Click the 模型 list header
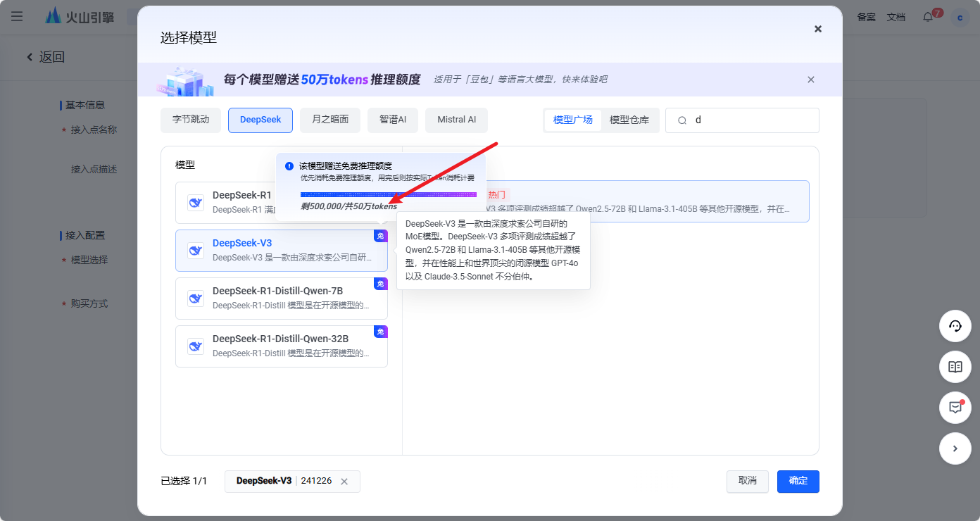The width and height of the screenshot is (980, 521). (185, 165)
